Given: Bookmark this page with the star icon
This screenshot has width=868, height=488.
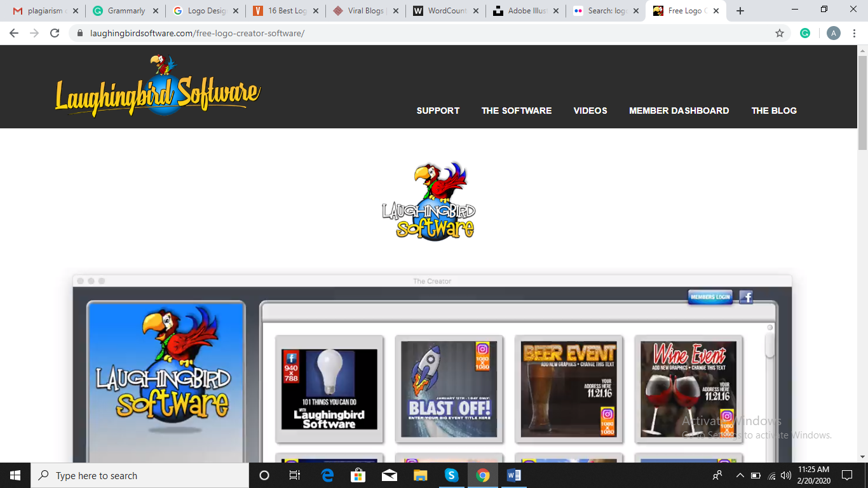Looking at the screenshot, I should [x=780, y=33].
